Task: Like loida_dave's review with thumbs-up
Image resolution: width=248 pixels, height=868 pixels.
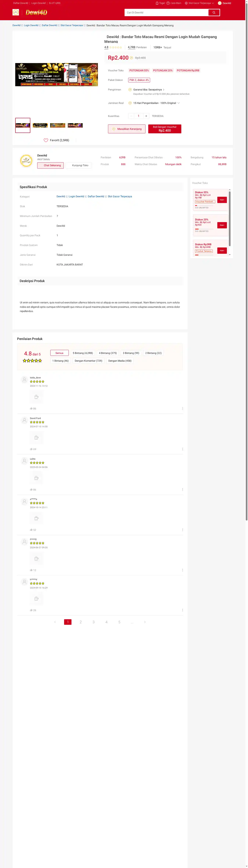Action: tap(31, 408)
